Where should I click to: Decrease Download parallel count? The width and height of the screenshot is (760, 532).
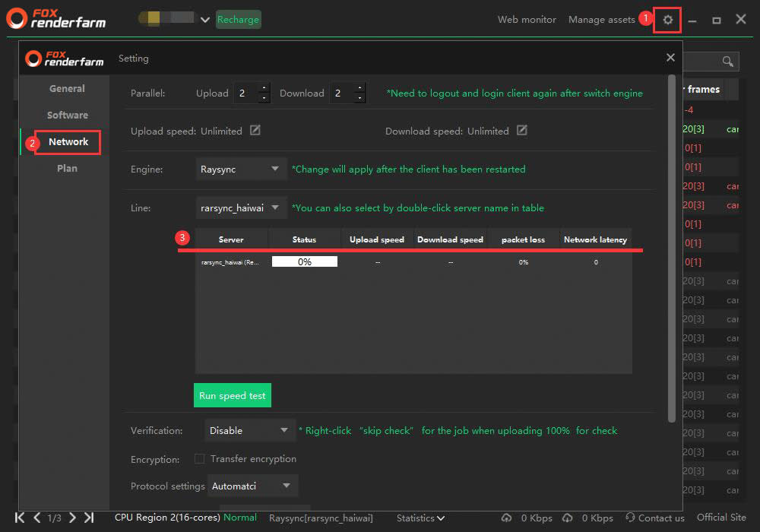click(x=359, y=98)
